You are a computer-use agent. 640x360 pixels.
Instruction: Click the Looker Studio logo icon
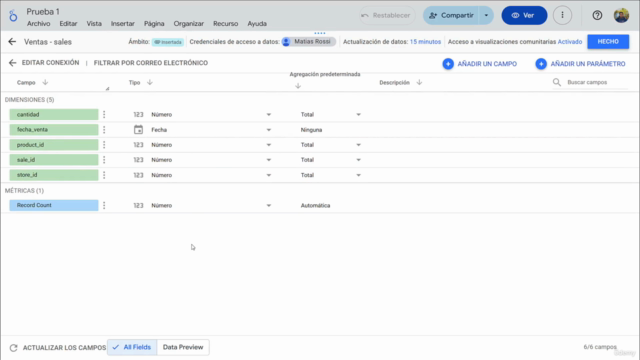pos(13,16)
